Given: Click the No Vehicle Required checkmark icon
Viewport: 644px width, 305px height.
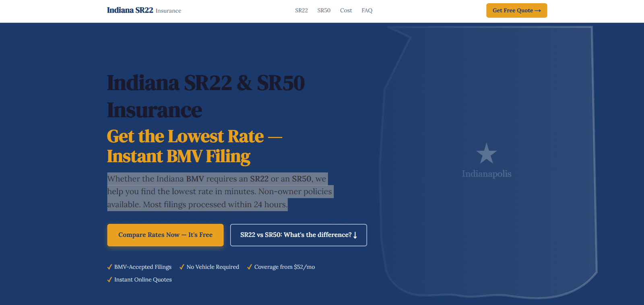Looking at the screenshot, I should click(182, 267).
